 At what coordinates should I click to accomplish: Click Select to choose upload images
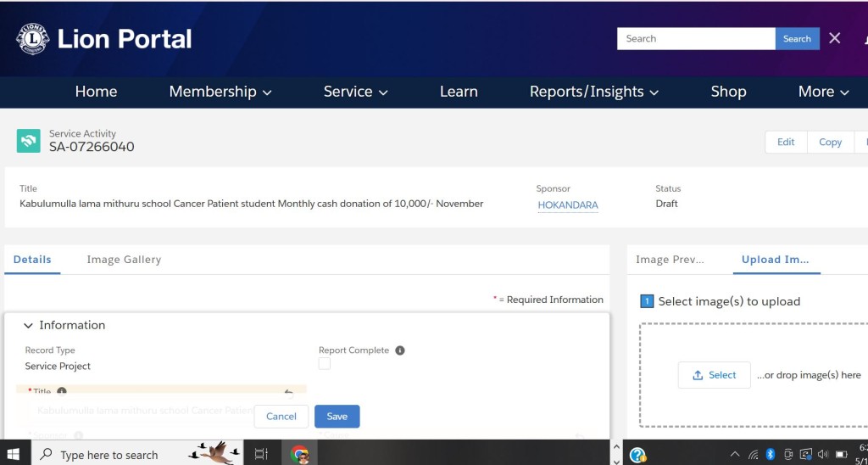[x=714, y=375]
